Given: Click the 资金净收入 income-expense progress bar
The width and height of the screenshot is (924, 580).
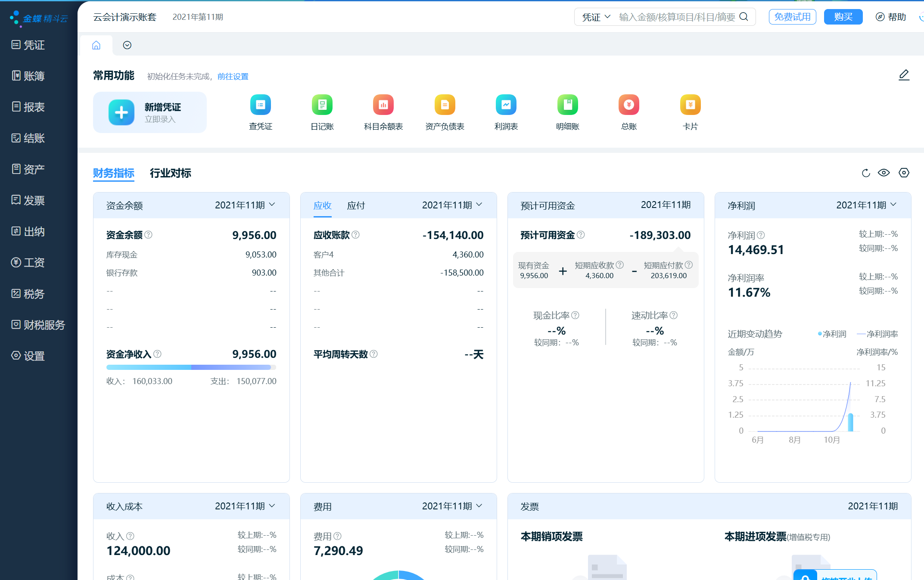Looking at the screenshot, I should (x=191, y=367).
